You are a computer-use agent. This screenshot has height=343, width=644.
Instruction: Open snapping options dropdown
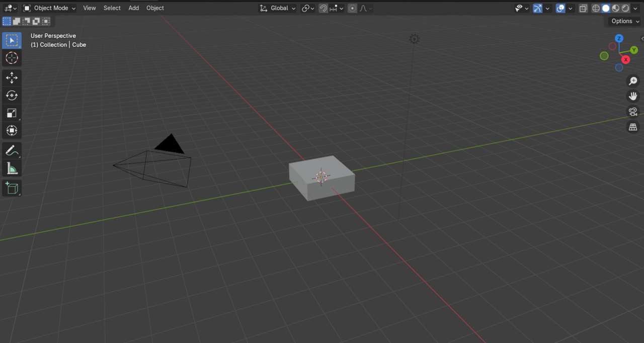pos(337,8)
